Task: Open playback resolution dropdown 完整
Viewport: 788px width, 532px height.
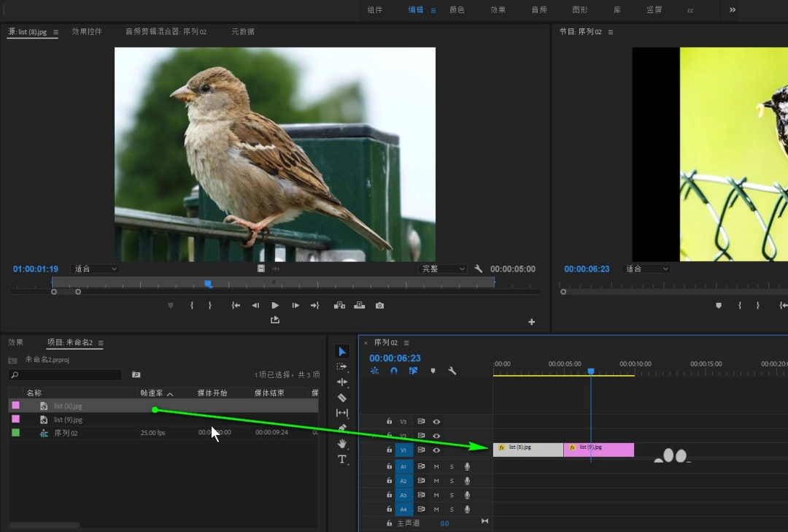Action: point(442,269)
